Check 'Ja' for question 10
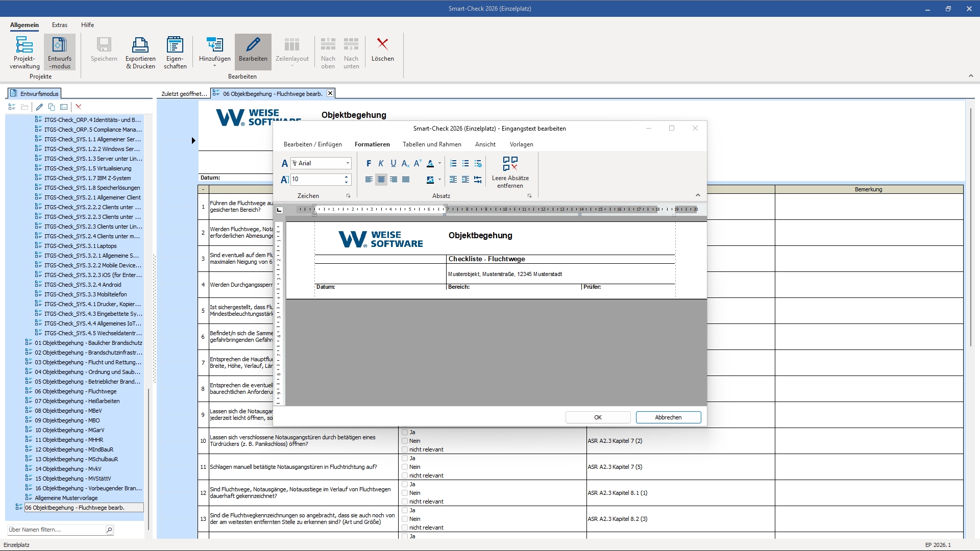 (405, 432)
